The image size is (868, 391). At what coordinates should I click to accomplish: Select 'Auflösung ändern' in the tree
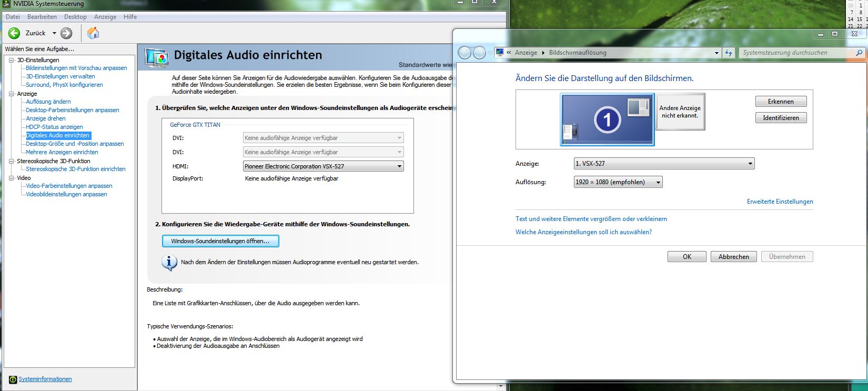click(x=48, y=102)
